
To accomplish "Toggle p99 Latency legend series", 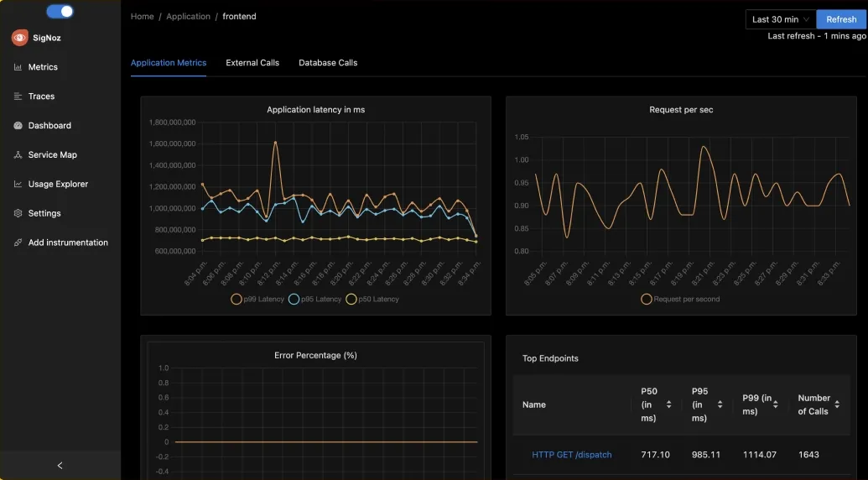I will coord(257,300).
